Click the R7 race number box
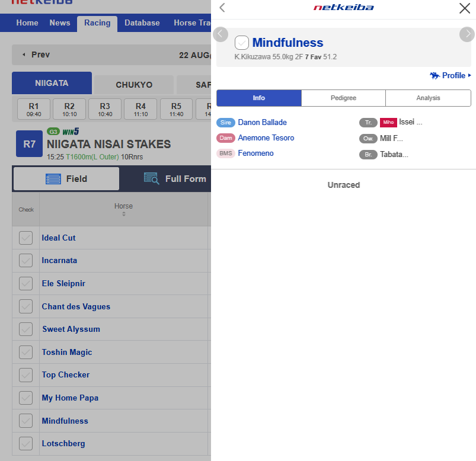Viewport: 476px width, 461px height. 29,144
